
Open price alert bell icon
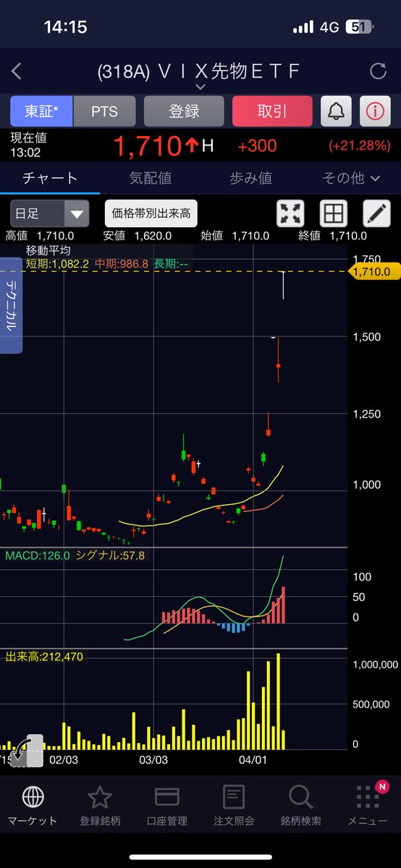(336, 112)
